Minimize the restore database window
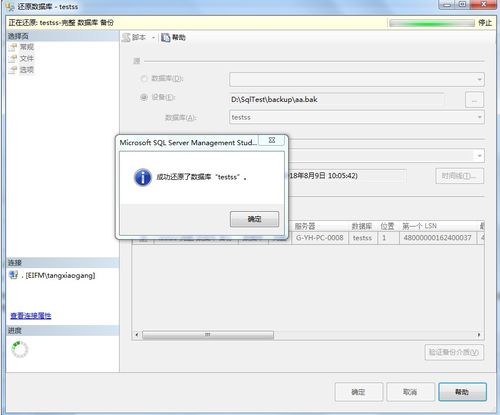This screenshot has height=415, width=500. (447, 5)
